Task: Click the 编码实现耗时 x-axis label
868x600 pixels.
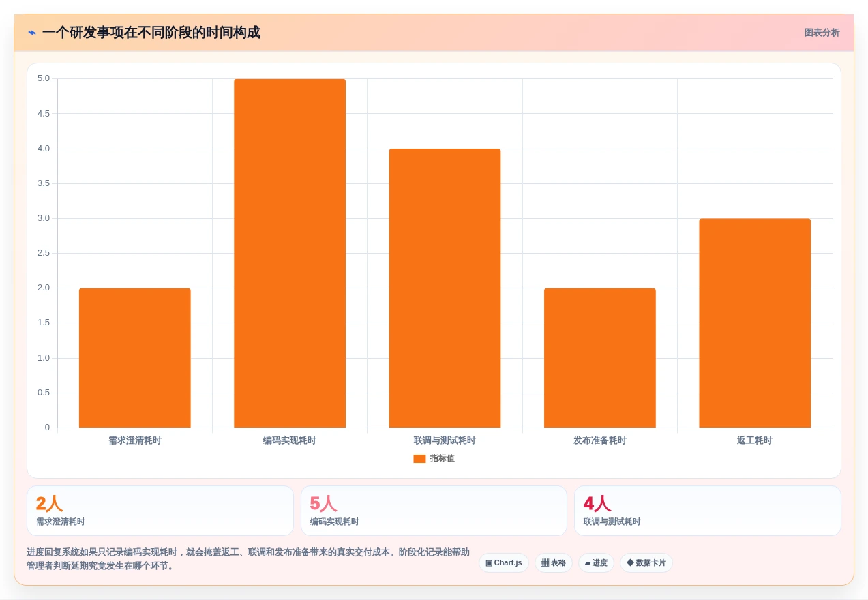Action: pos(290,440)
